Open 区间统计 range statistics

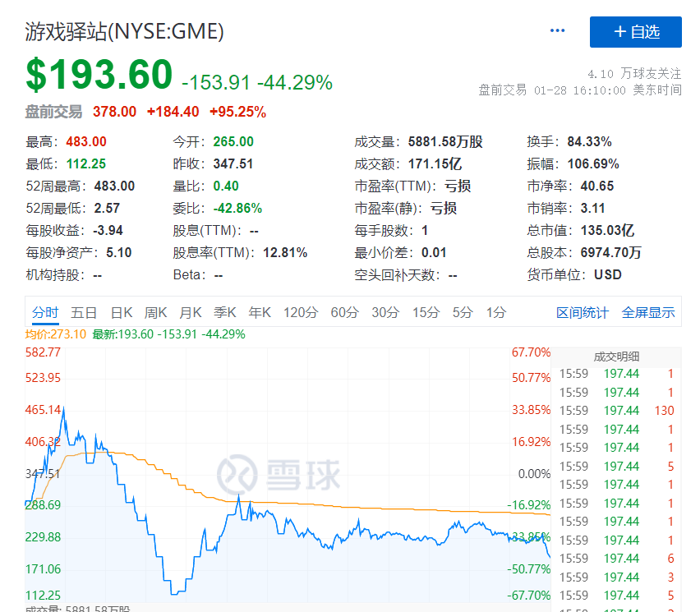pyautogui.click(x=583, y=313)
